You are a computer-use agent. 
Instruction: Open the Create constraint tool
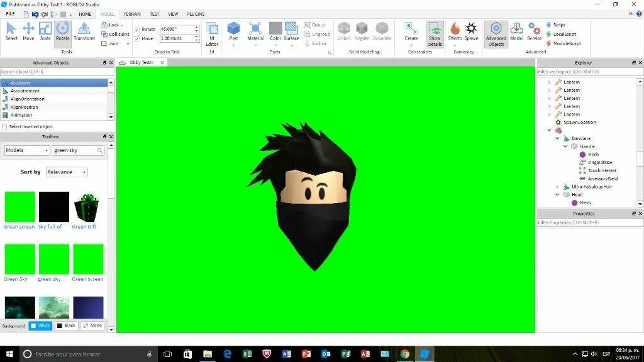(411, 31)
